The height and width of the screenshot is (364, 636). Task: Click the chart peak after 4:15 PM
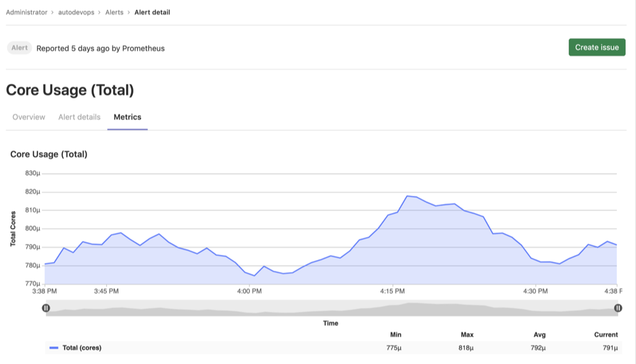(x=408, y=196)
